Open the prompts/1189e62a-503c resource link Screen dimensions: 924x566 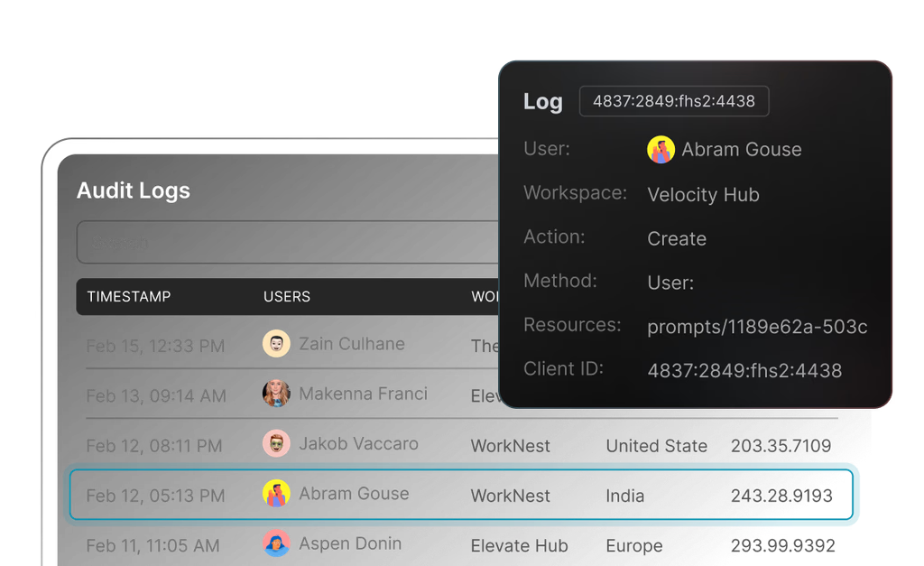click(756, 327)
